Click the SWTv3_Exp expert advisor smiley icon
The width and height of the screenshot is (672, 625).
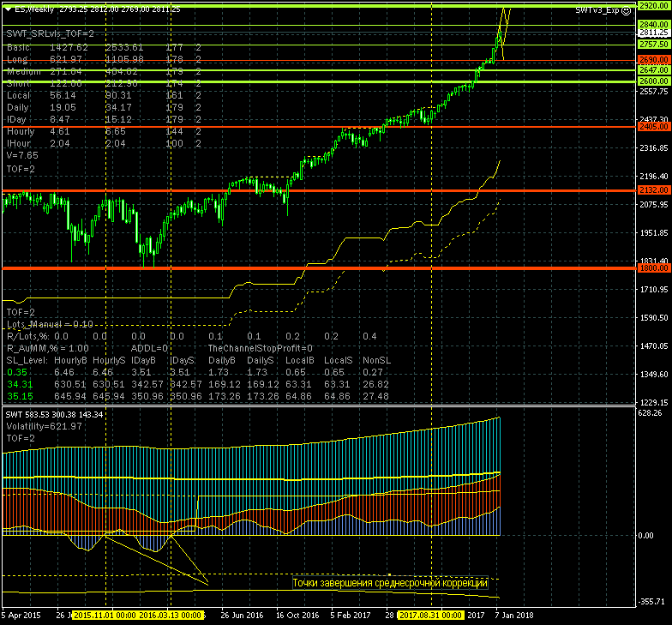pyautogui.click(x=627, y=9)
